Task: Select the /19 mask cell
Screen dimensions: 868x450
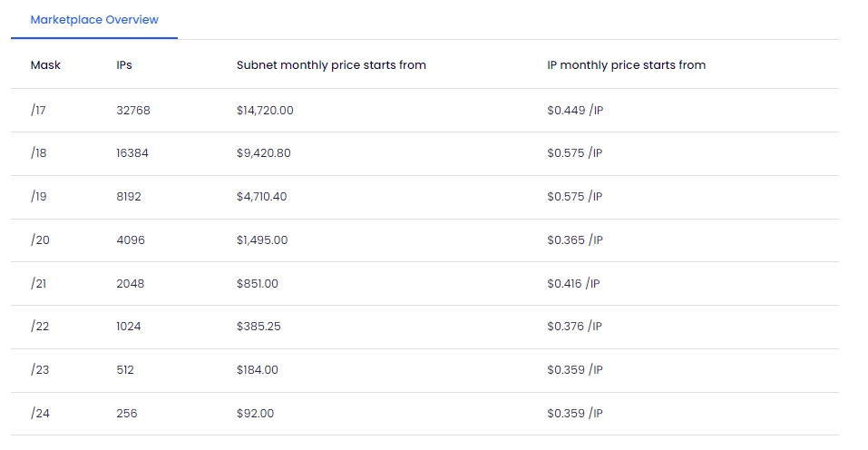Action: [38, 197]
